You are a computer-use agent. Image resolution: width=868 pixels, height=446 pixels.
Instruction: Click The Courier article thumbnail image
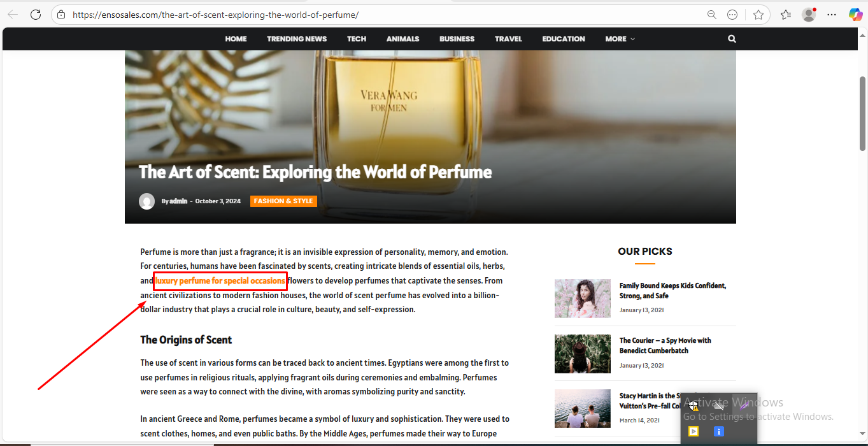point(582,354)
